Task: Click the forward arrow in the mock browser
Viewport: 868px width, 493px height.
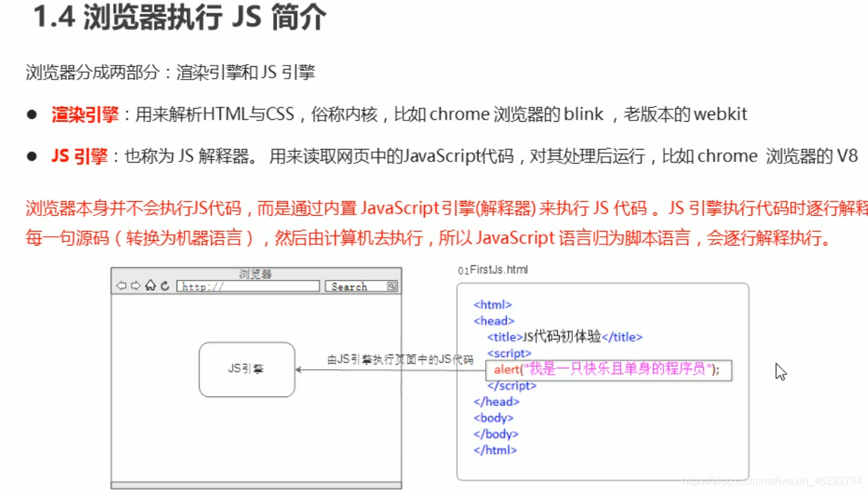Action: [136, 286]
